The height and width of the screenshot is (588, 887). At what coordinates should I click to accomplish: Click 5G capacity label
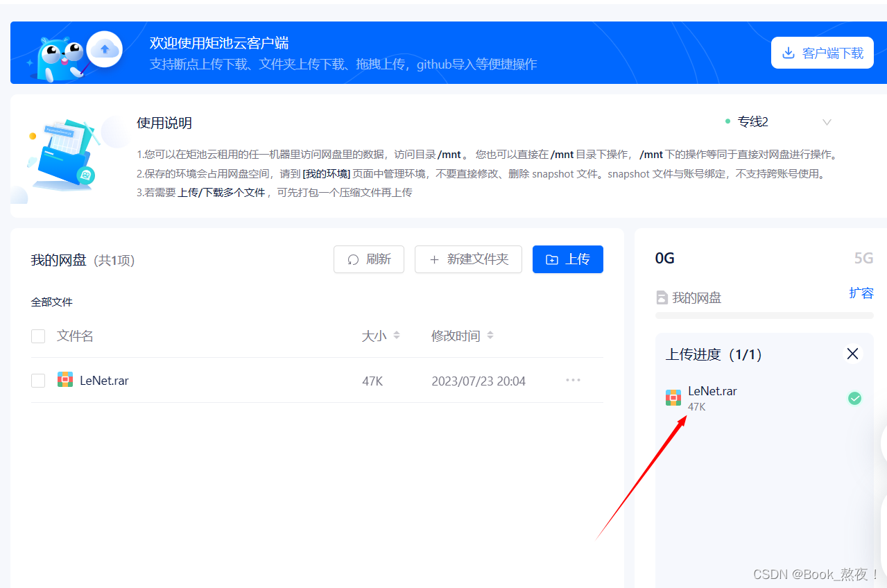coord(863,259)
